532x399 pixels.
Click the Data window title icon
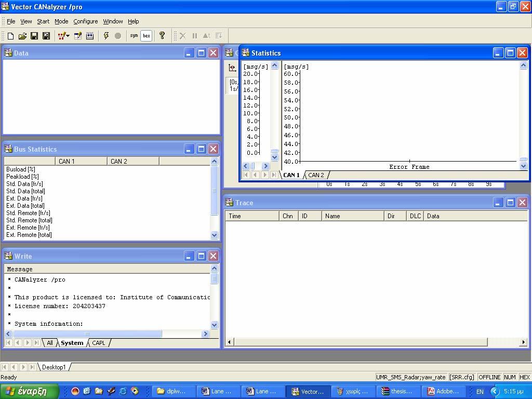8,52
